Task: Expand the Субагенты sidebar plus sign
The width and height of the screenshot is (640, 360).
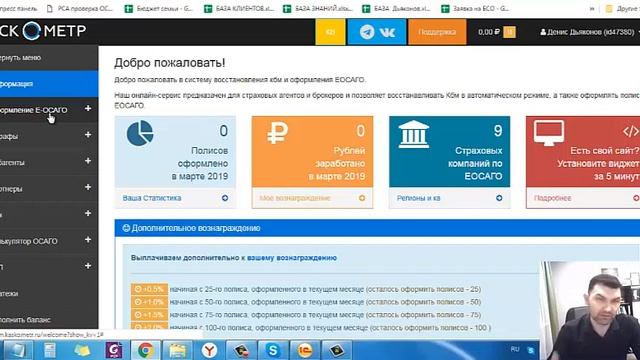Action: 88,161
